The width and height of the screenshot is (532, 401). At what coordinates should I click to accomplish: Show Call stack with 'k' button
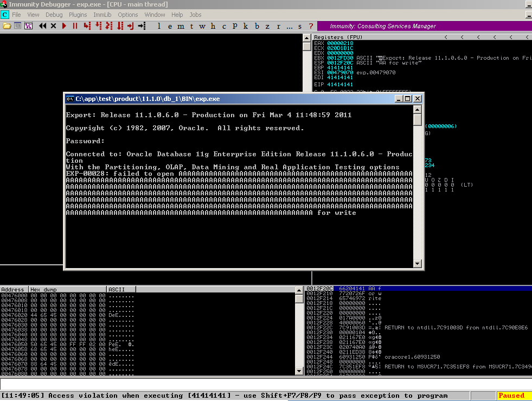coord(246,26)
